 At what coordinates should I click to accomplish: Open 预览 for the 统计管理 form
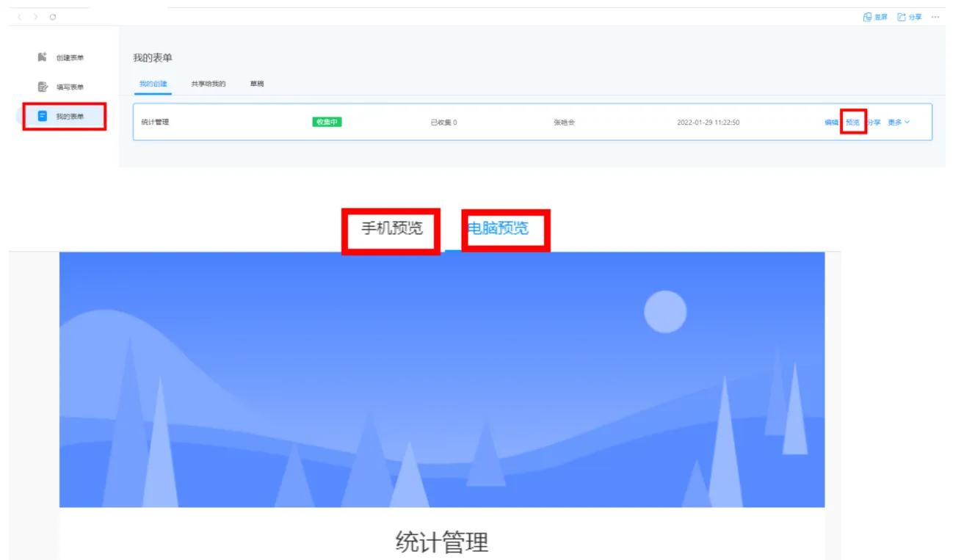(852, 123)
